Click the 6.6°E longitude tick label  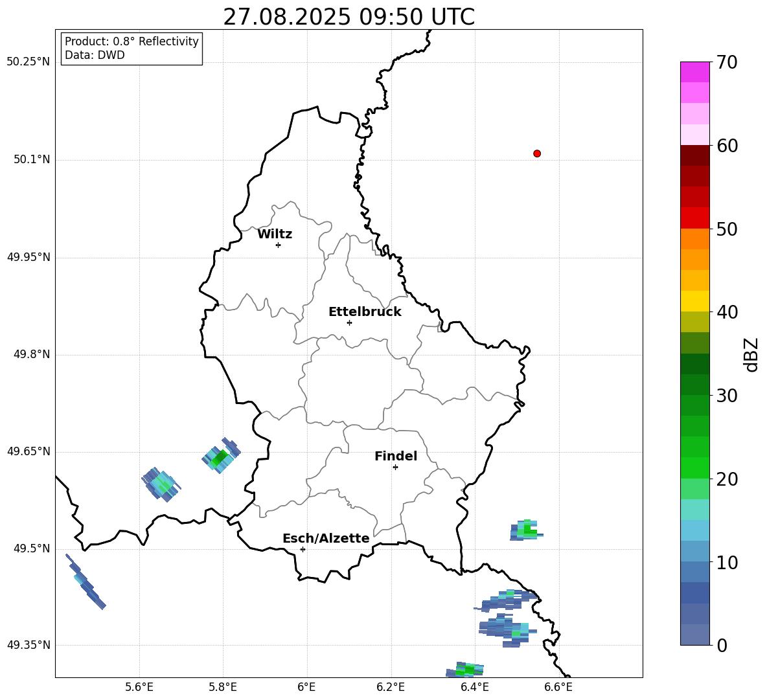click(558, 687)
